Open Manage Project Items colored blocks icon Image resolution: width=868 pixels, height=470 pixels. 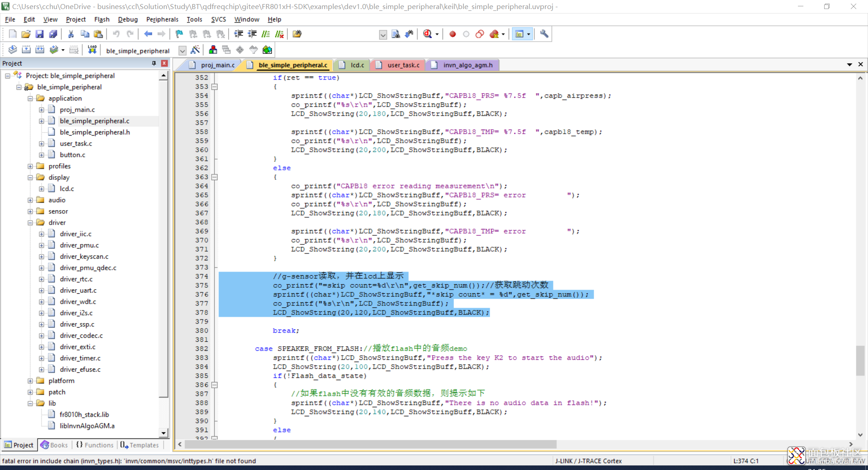point(213,50)
